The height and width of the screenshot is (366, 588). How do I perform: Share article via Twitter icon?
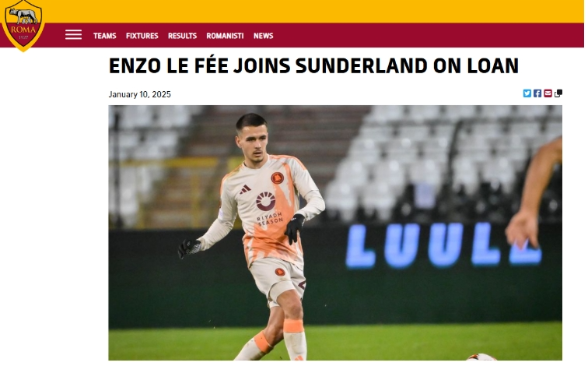point(527,93)
